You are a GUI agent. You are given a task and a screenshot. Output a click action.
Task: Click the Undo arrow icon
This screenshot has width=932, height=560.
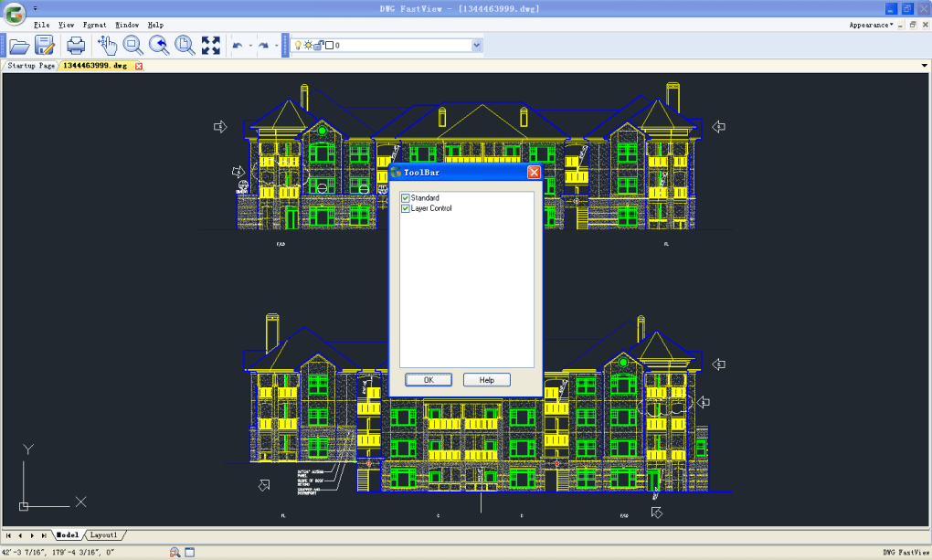(236, 44)
